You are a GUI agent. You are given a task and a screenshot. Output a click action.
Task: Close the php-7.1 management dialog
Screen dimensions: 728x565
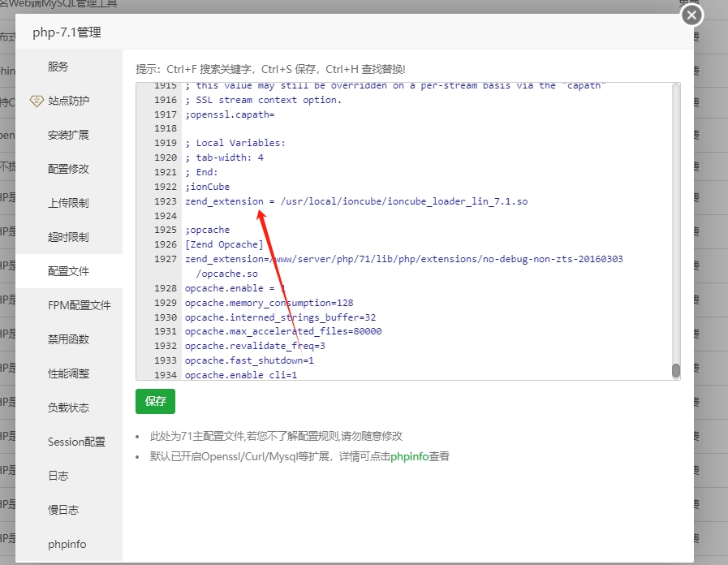coord(691,15)
